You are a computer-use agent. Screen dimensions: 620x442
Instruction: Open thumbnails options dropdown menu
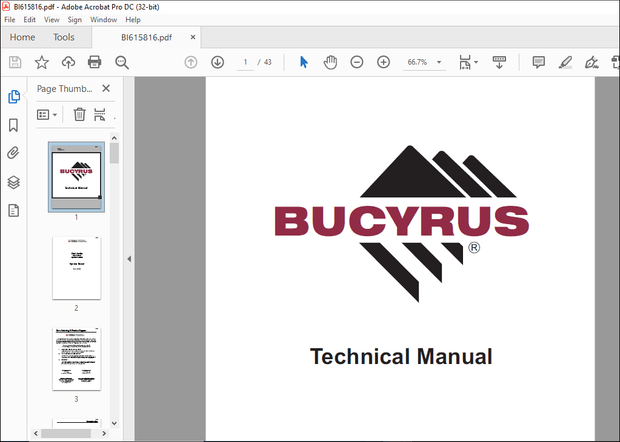point(47,115)
